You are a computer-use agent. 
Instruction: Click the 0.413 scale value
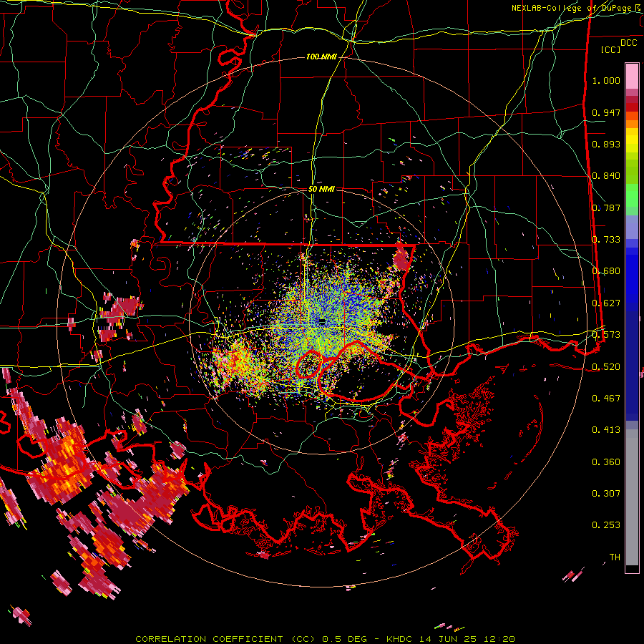point(606,430)
